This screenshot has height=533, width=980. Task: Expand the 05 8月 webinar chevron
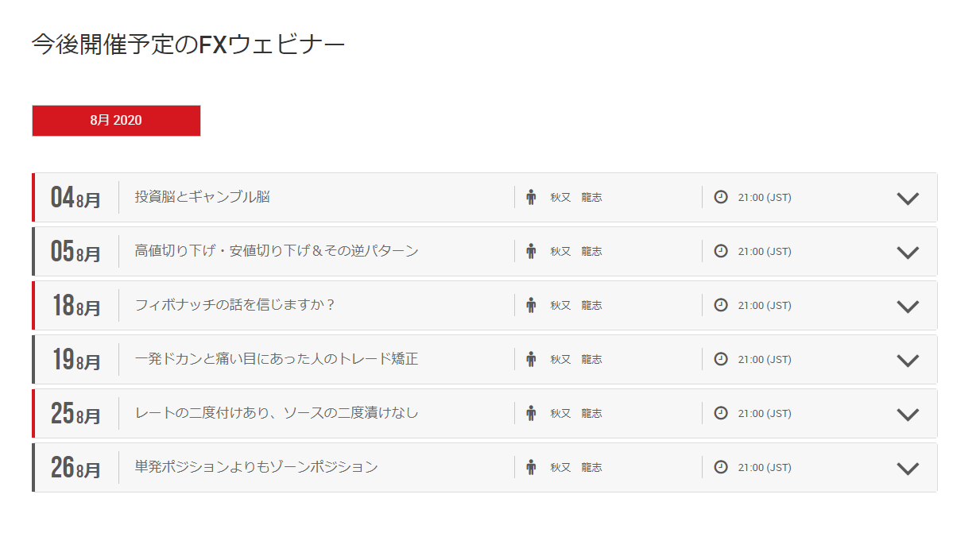[908, 253]
